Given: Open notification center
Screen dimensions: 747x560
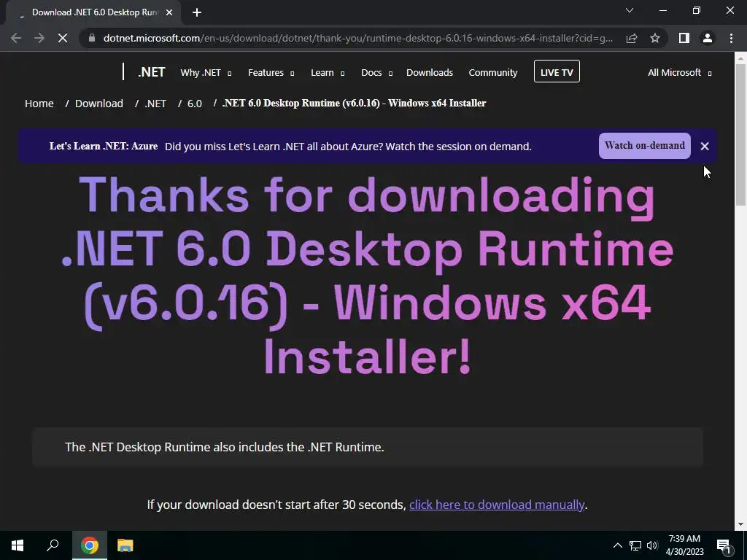Looking at the screenshot, I should click(724, 545).
